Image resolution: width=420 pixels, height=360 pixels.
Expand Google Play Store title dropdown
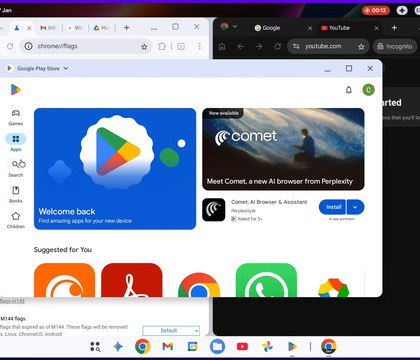[66, 68]
